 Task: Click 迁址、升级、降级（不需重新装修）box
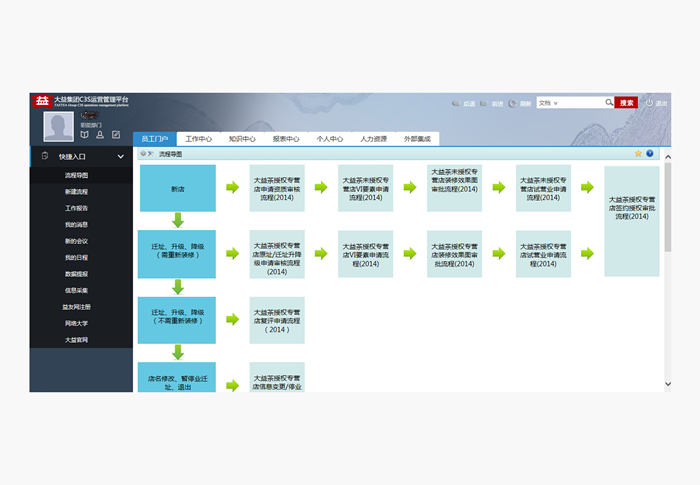(177, 320)
